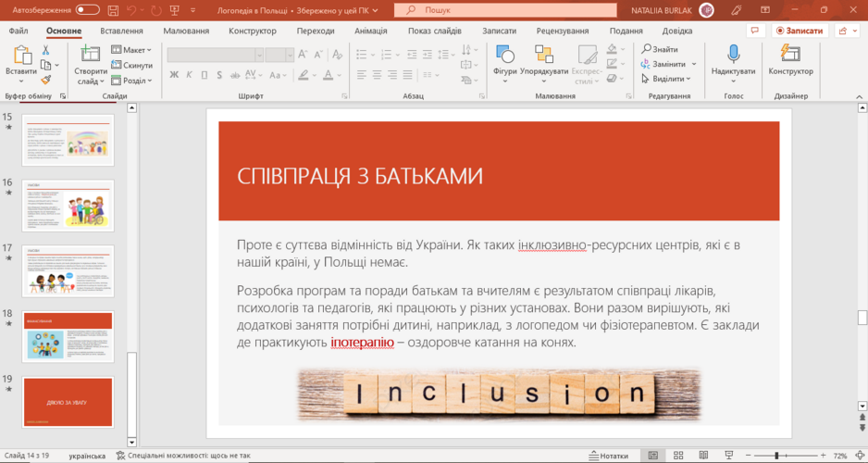Screen dimensions: 868x463
Task: Toggle the Автозбереження switch
Action: point(88,10)
